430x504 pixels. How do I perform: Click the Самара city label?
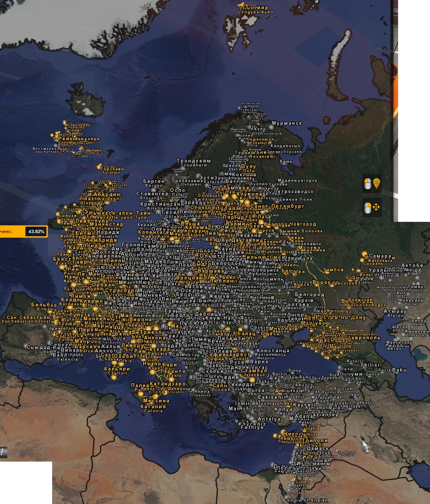[x=380, y=256]
